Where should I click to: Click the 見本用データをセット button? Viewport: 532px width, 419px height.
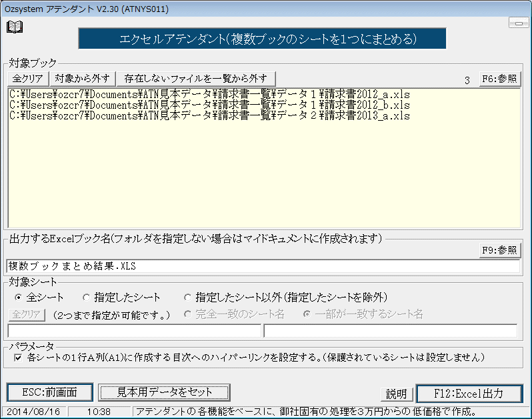(164, 393)
